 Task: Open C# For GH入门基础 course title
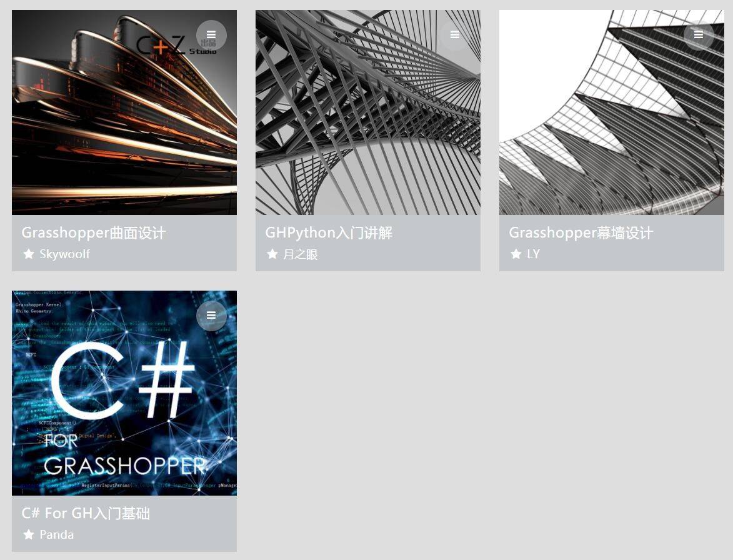coord(86,513)
